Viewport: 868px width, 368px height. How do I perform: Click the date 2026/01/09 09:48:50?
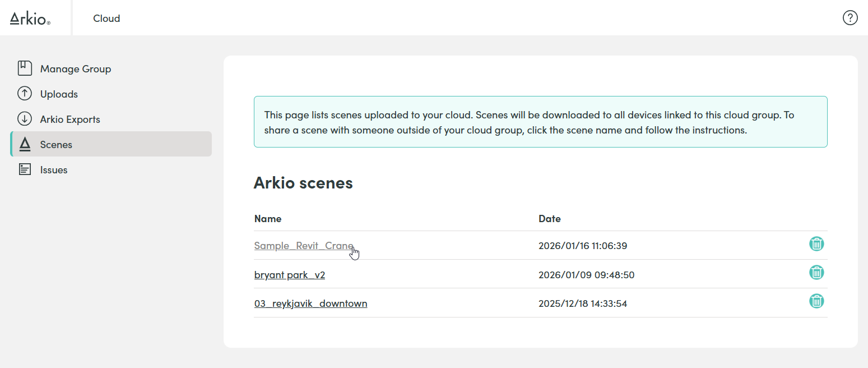coord(586,275)
